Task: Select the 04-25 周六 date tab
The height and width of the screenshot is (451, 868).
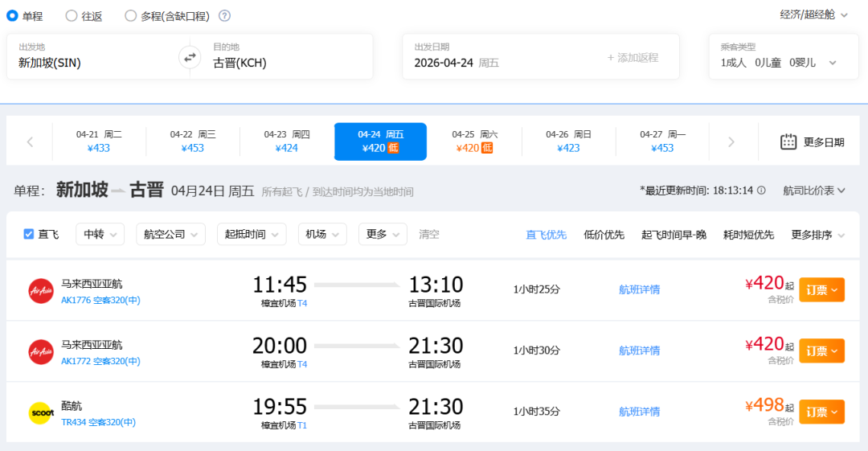Action: tap(474, 141)
